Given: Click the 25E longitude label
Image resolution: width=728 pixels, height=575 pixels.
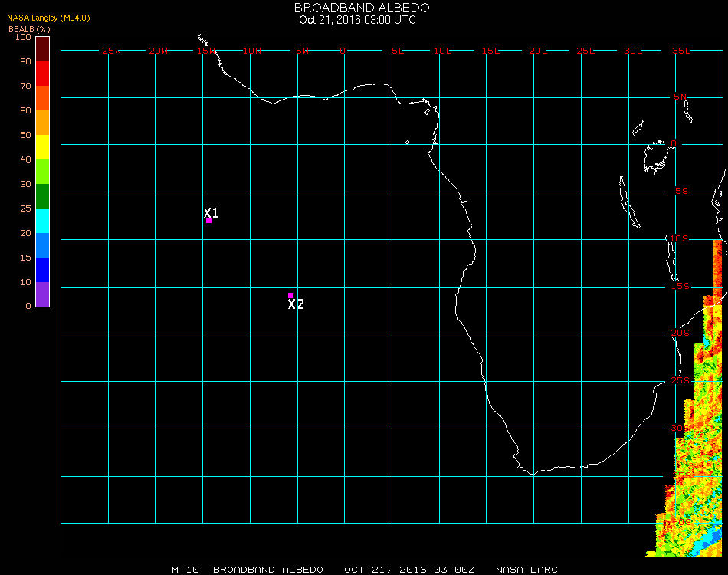Looking at the screenshot, I should [x=585, y=51].
